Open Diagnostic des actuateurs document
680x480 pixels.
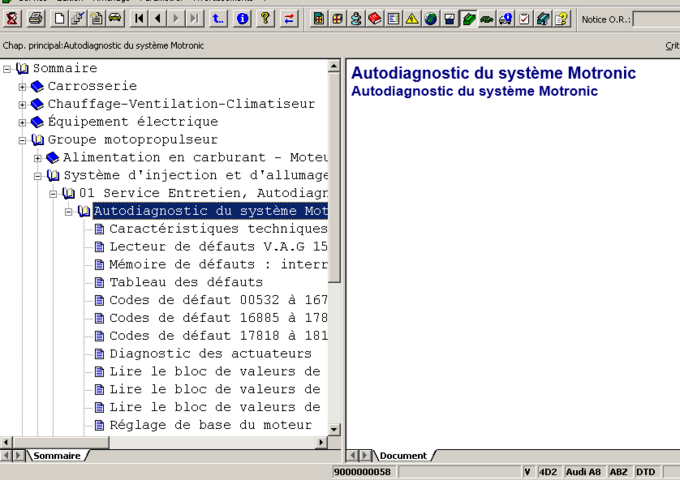(210, 353)
